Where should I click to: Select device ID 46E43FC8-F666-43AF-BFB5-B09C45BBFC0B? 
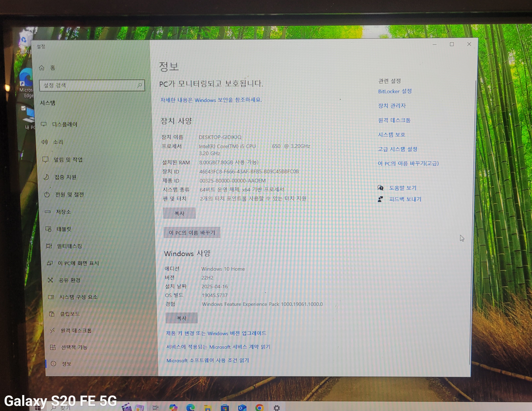pos(249,171)
